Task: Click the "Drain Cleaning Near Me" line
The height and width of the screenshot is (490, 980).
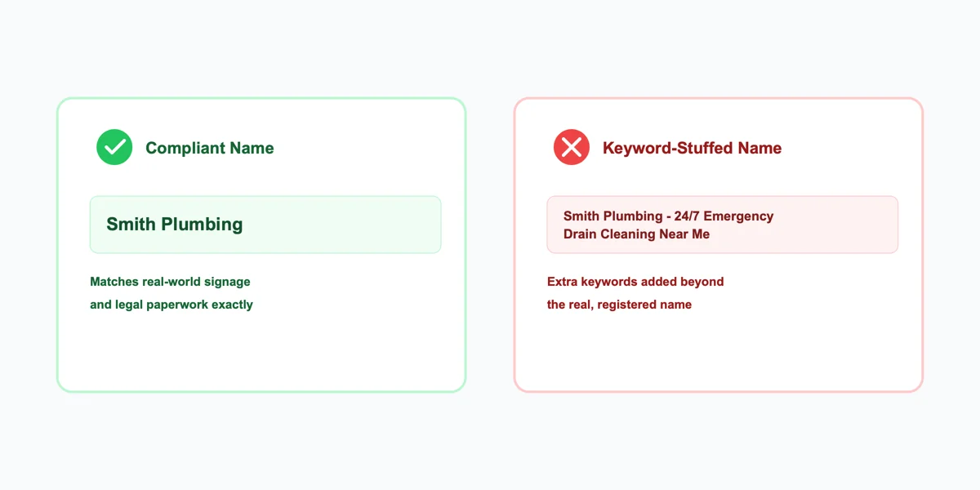Action: pyautogui.click(x=636, y=234)
